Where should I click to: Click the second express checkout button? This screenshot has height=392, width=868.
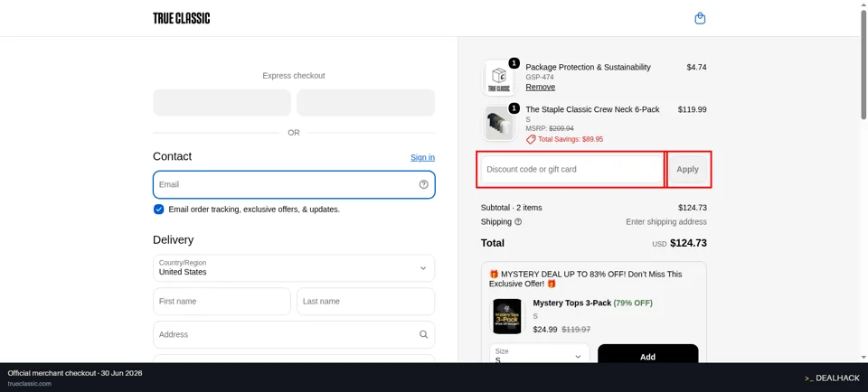tap(366, 103)
